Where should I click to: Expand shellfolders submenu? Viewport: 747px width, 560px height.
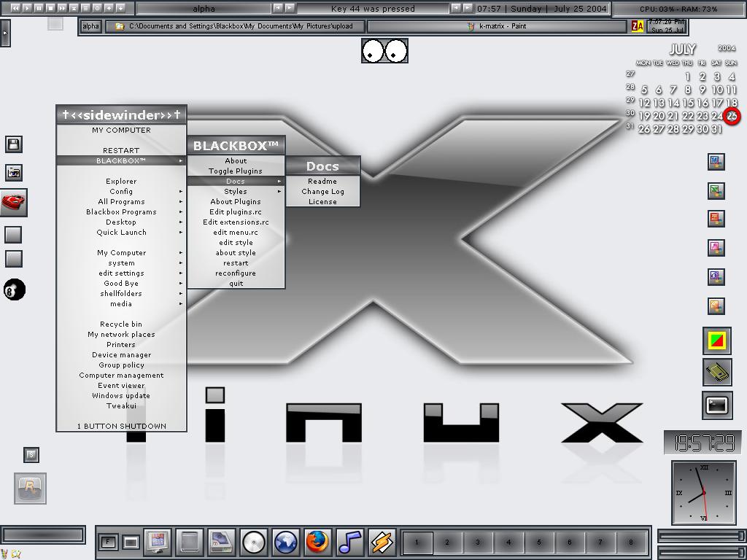pyautogui.click(x=121, y=293)
